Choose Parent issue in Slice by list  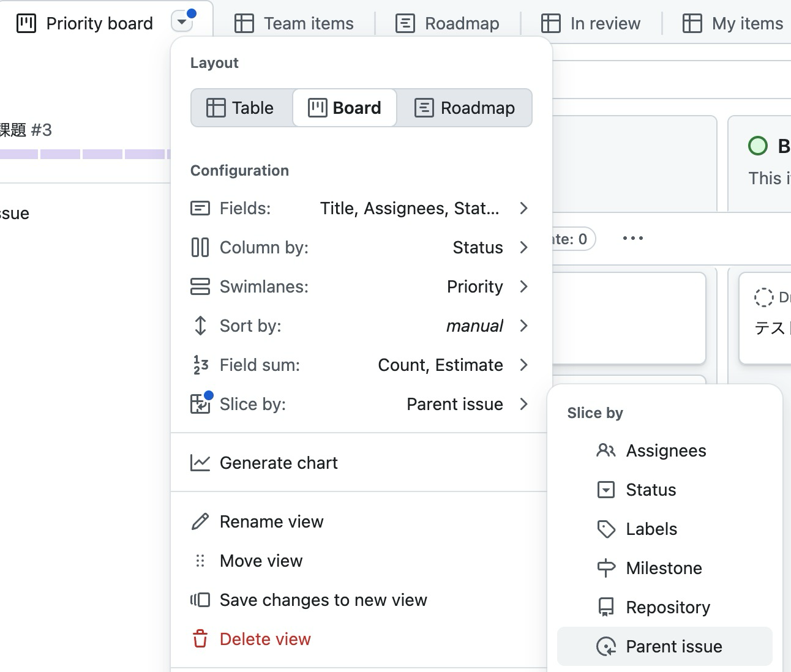[x=665, y=646]
